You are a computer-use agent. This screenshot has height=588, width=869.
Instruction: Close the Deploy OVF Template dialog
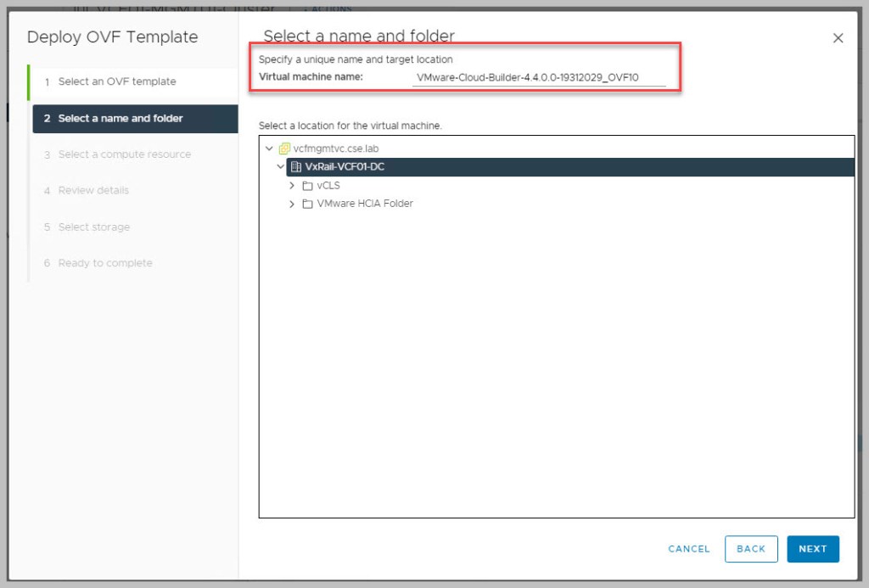pyautogui.click(x=838, y=37)
